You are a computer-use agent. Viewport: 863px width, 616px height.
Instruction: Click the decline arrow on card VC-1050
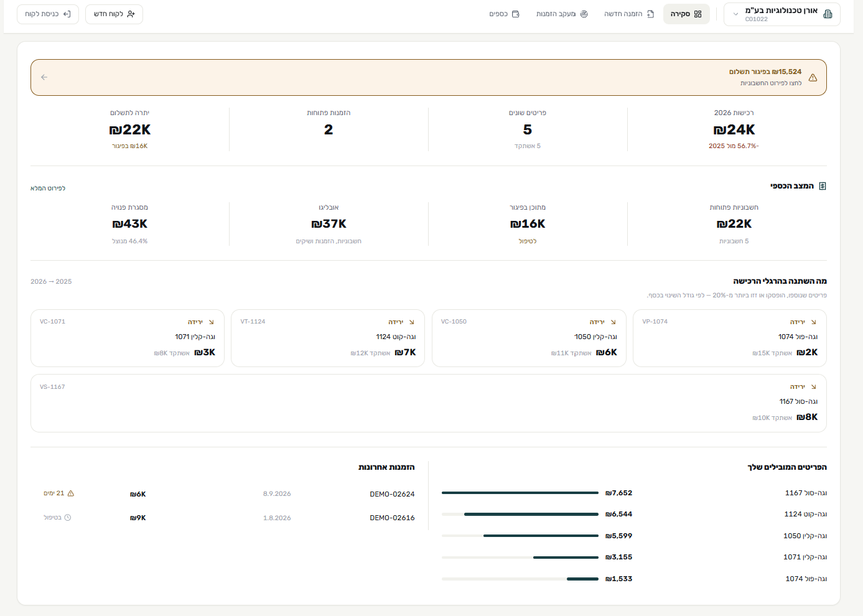(x=613, y=322)
